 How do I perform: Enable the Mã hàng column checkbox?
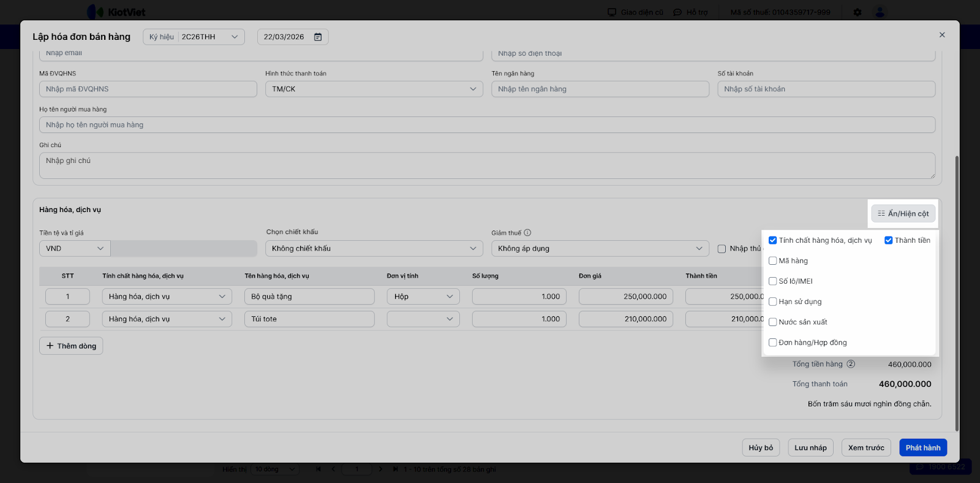point(773,261)
